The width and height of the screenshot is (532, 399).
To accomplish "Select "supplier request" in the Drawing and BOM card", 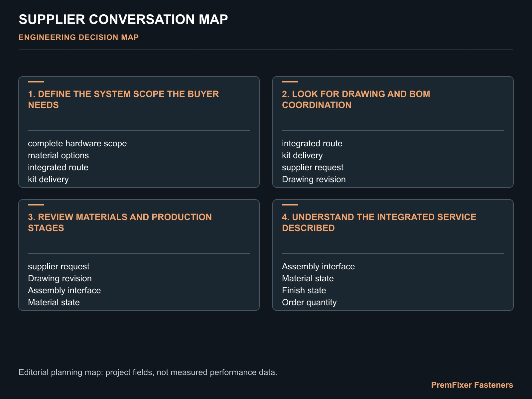I will (313, 168).
